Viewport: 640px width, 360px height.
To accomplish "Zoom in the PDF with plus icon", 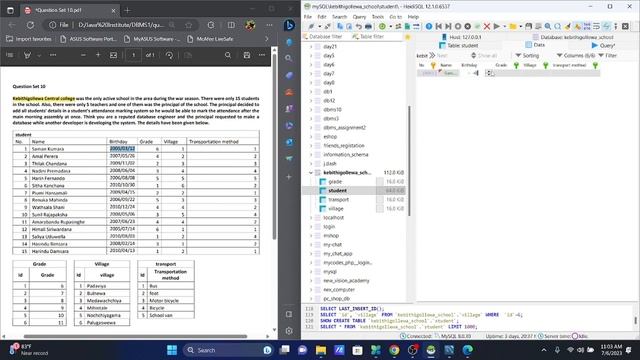I will 98,55.
